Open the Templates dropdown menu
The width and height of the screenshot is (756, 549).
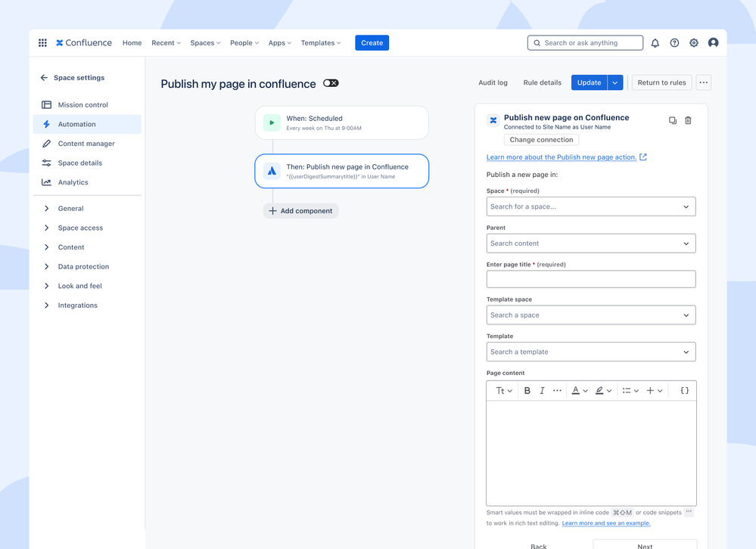pos(321,43)
